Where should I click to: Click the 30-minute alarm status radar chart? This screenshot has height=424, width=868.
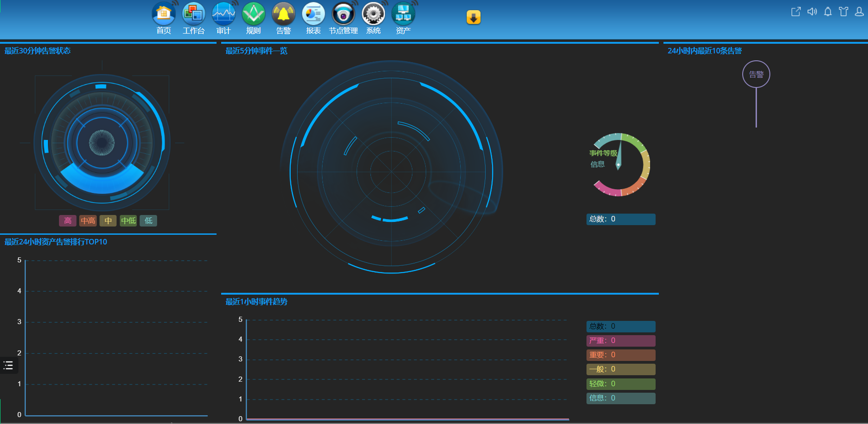tap(102, 143)
